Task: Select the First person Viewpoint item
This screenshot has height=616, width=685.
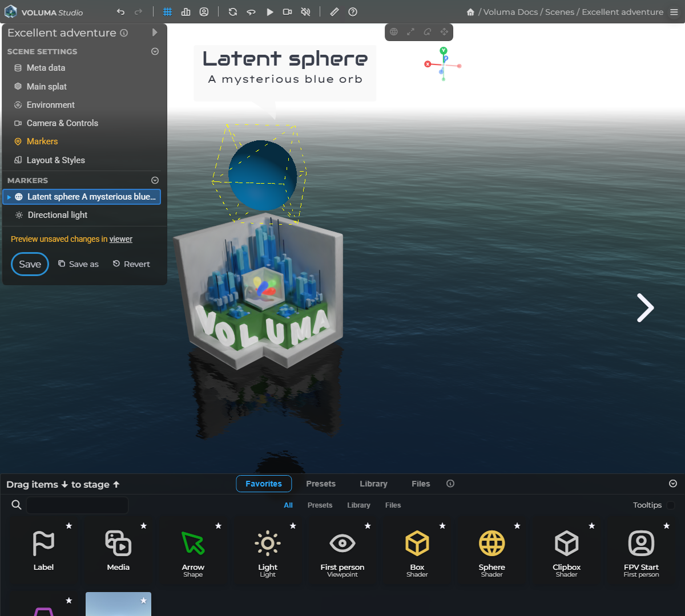Action: (342, 550)
